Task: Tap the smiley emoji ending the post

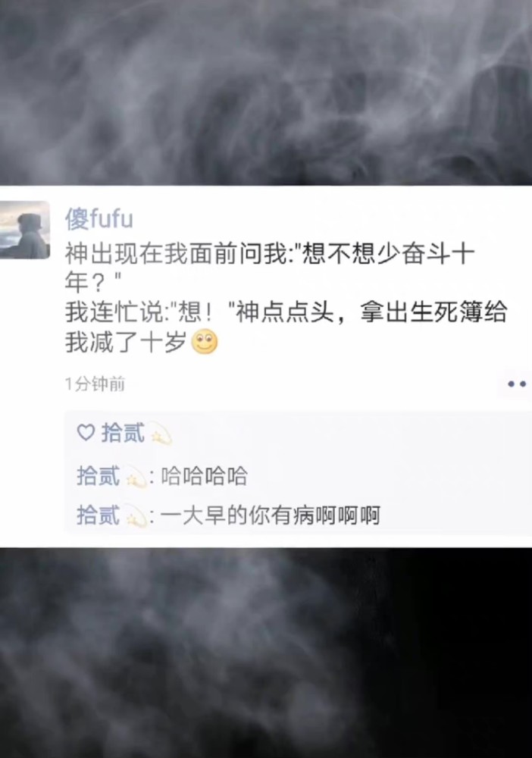Action: coord(205,343)
